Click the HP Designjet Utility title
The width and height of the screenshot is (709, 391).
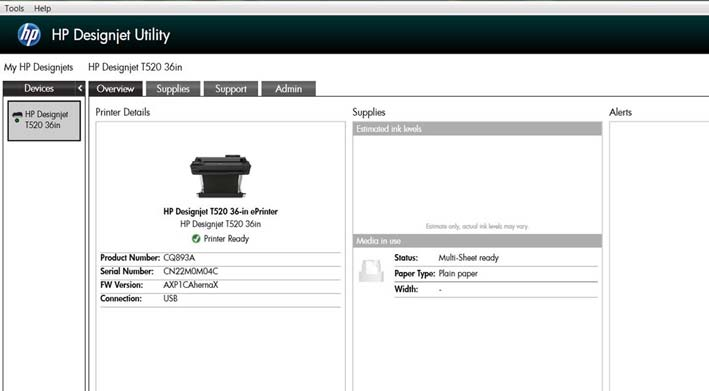coord(111,35)
